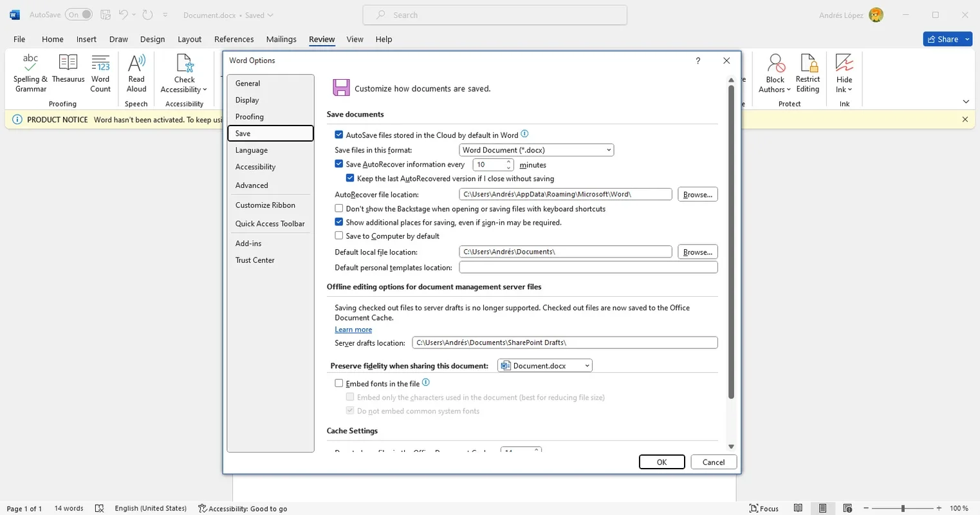
Task: Click OK to apply Word Options
Action: [661, 462]
